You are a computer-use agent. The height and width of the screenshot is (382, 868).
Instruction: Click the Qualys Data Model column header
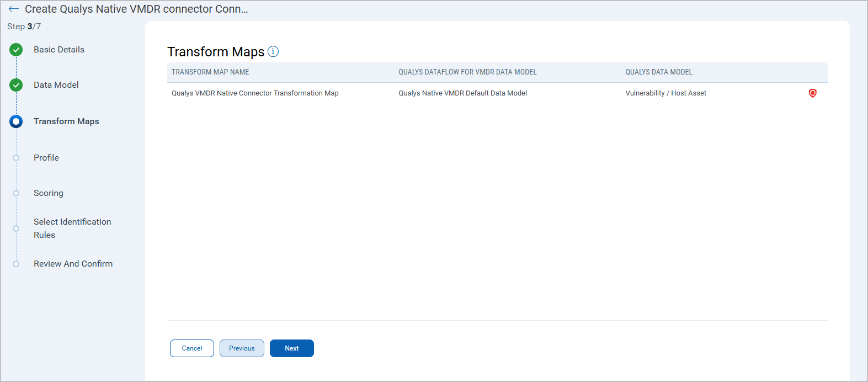pos(658,72)
